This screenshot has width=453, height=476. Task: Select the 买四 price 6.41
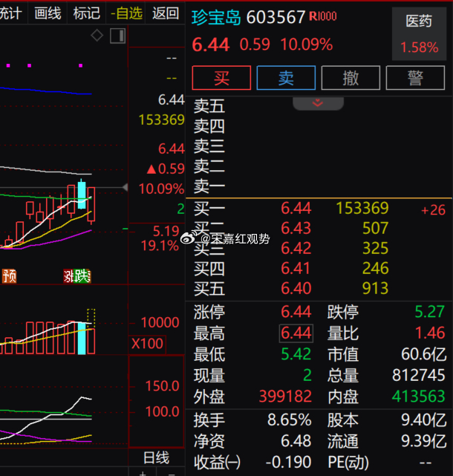click(296, 268)
